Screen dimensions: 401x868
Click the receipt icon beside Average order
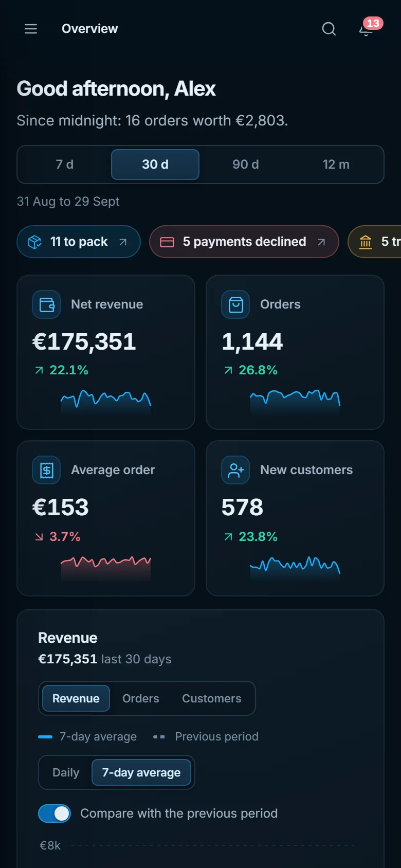coord(46,470)
